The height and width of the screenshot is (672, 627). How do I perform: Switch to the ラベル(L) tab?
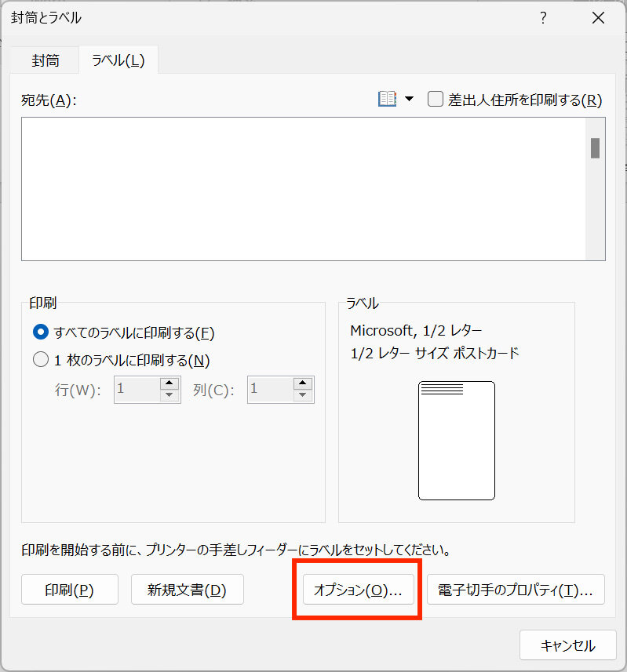click(118, 60)
